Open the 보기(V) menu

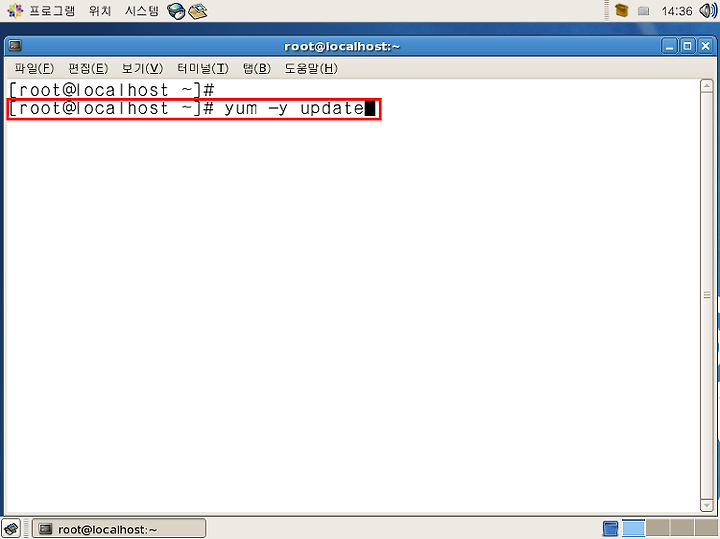click(x=142, y=68)
